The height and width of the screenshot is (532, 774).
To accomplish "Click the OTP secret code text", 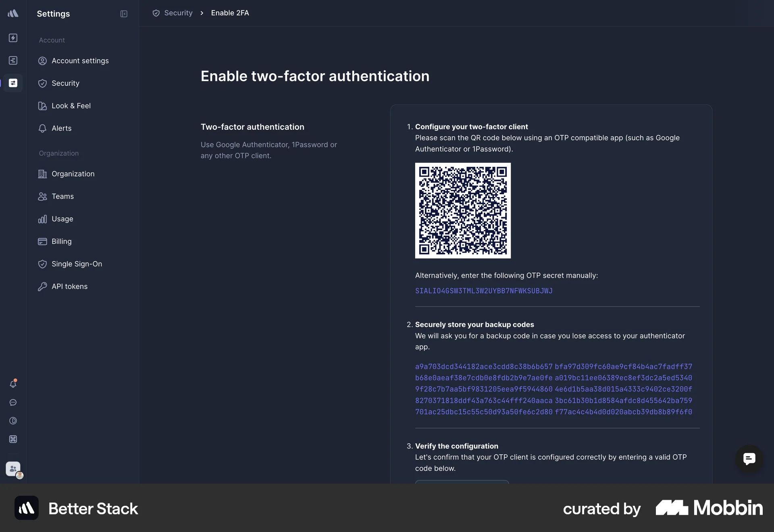I will (x=484, y=291).
